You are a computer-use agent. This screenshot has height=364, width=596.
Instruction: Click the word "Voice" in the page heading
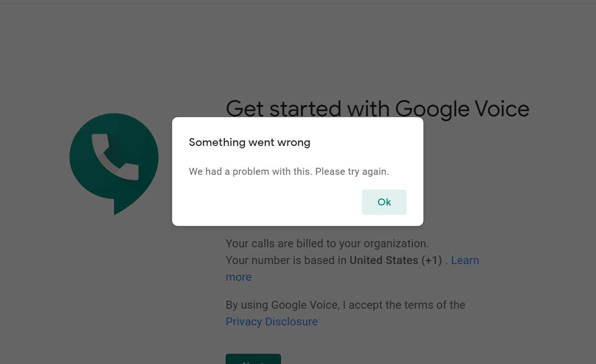point(502,109)
